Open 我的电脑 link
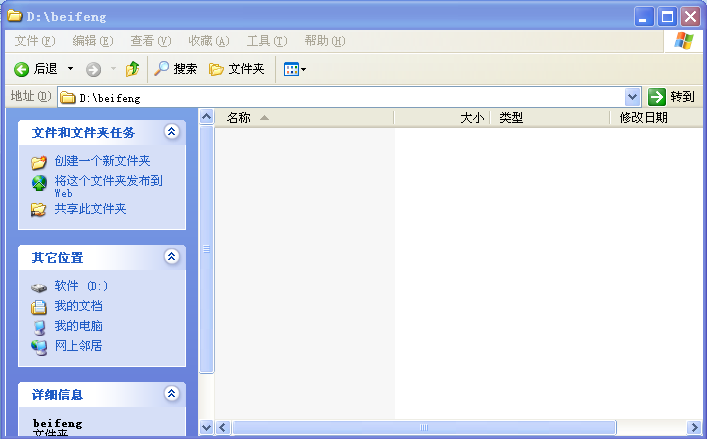This screenshot has height=439, width=707. pos(78,325)
